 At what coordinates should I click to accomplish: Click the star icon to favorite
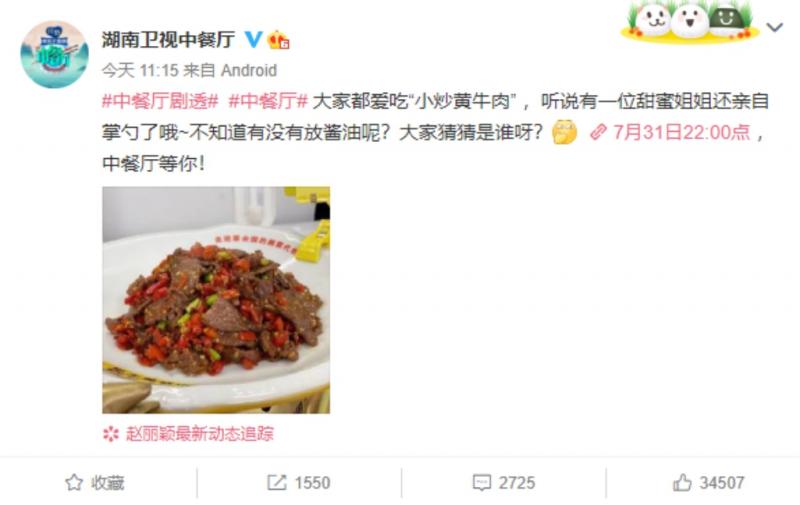coord(74,482)
